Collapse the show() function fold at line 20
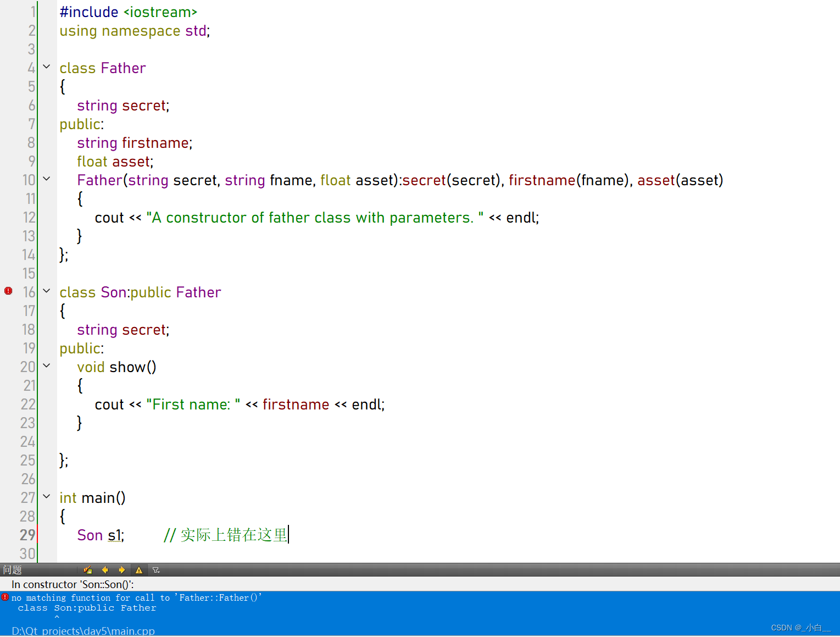This screenshot has width=840, height=637. coord(47,365)
